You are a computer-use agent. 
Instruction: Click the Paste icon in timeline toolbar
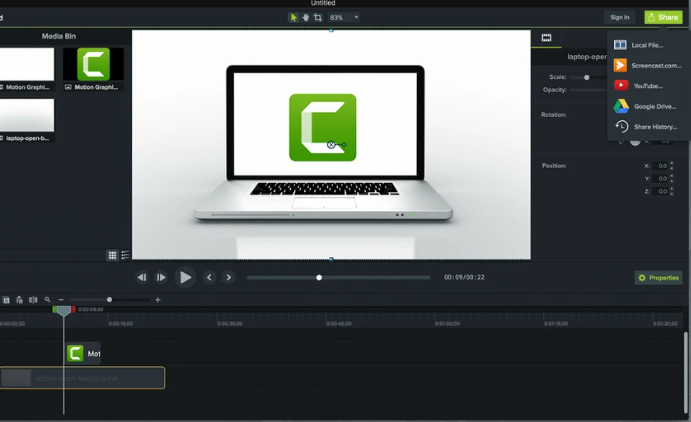click(19, 300)
